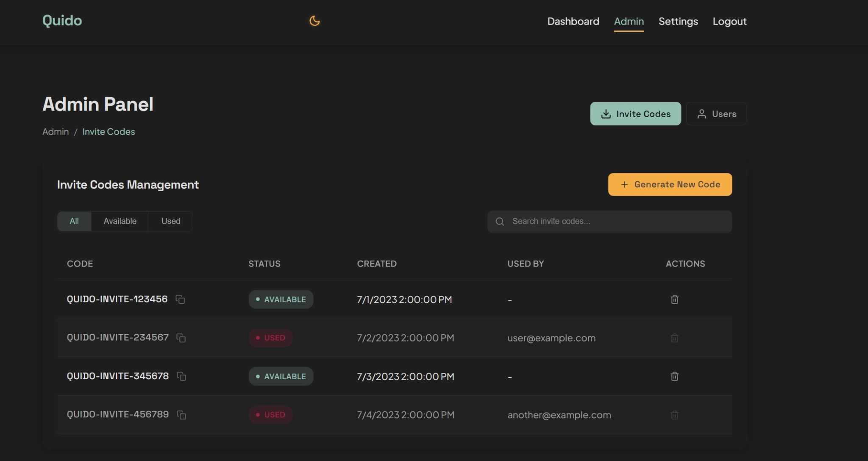This screenshot has height=461, width=868.
Task: Go to Dashboard in navigation
Action: (x=573, y=21)
